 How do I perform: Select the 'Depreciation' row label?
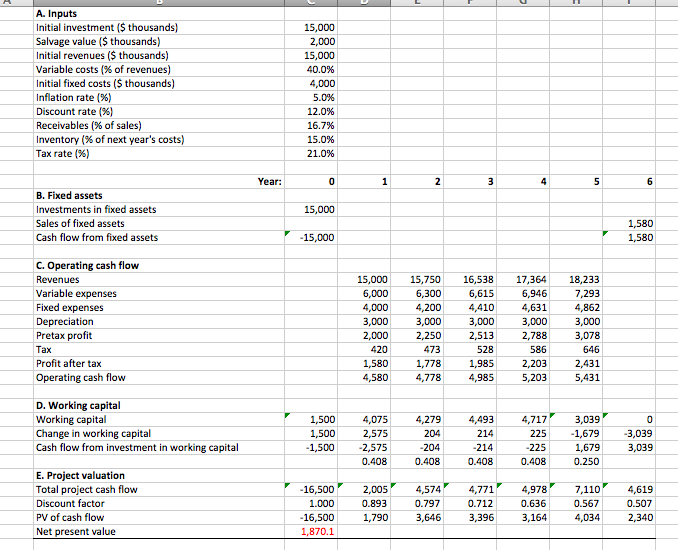point(65,321)
